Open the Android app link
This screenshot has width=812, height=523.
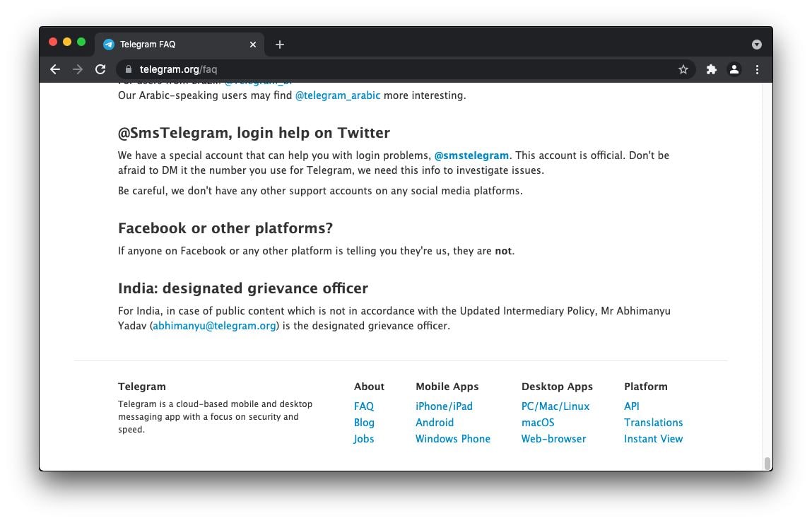[x=435, y=423]
